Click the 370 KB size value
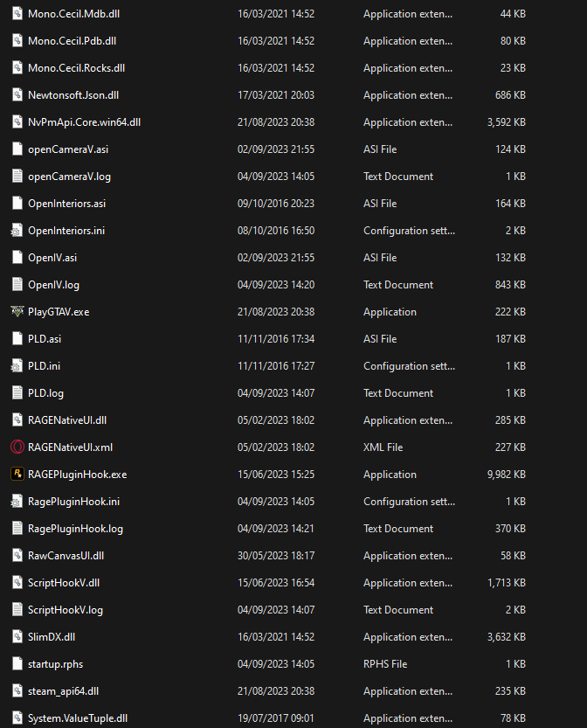This screenshot has height=728, width=587. [x=510, y=529]
